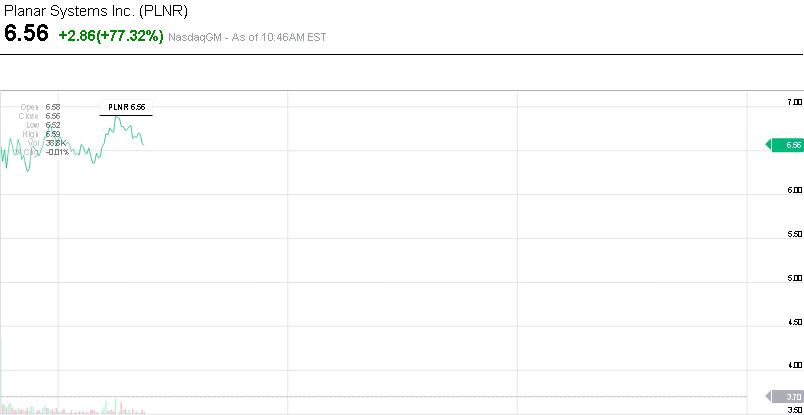Screen dimensions: 804x415
Task: Click the 5.00 y-axis label
Action: (794, 278)
